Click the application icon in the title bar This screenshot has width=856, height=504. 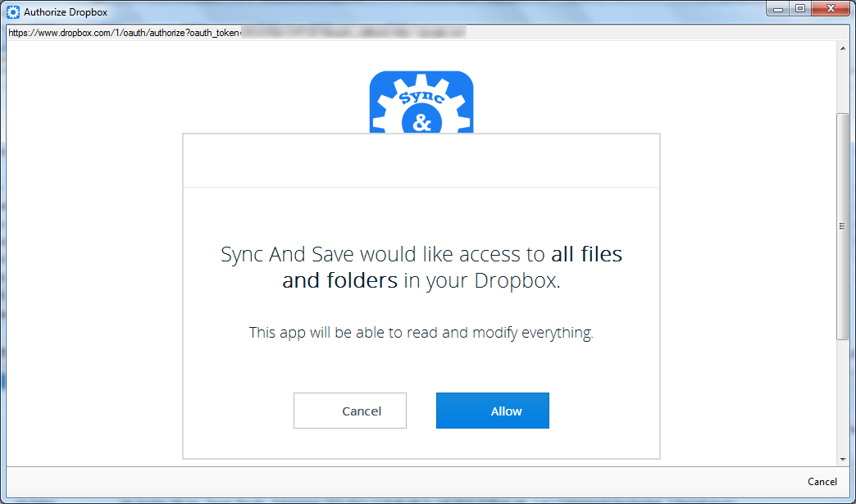[11, 11]
